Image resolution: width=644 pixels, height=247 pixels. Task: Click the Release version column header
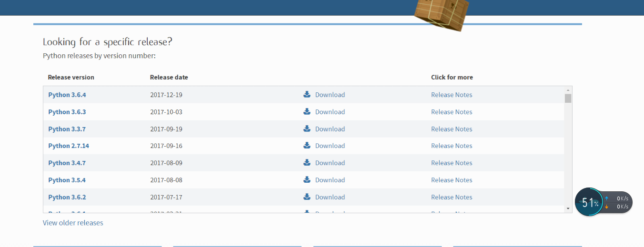[x=71, y=77]
